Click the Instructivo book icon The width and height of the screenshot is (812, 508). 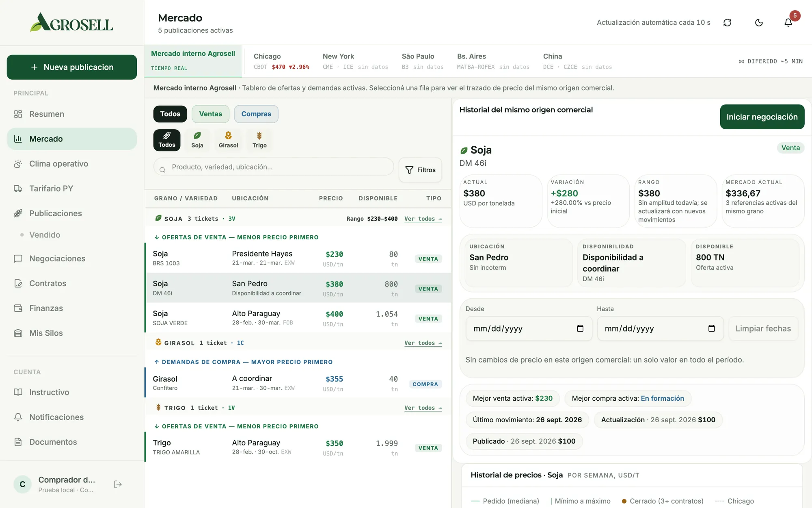[18, 392]
